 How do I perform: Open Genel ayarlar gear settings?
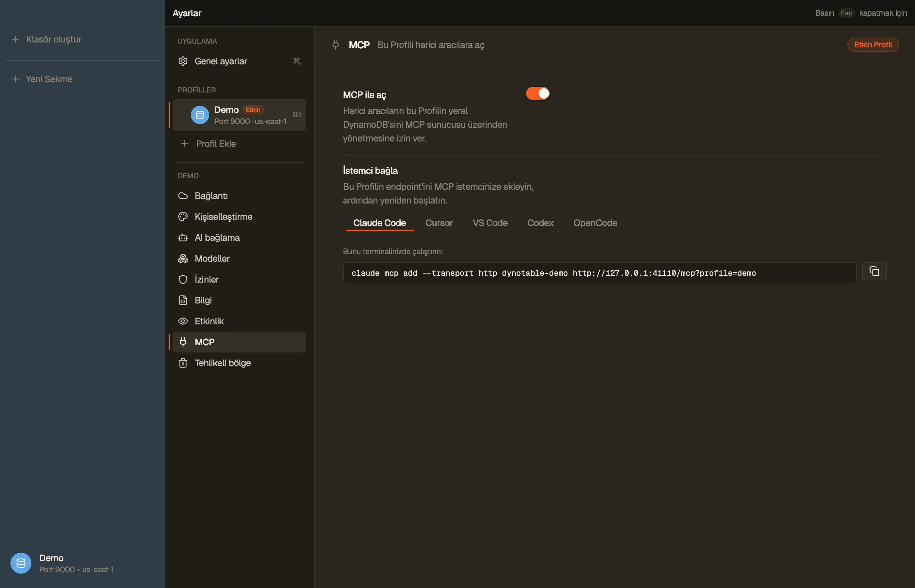coord(239,61)
